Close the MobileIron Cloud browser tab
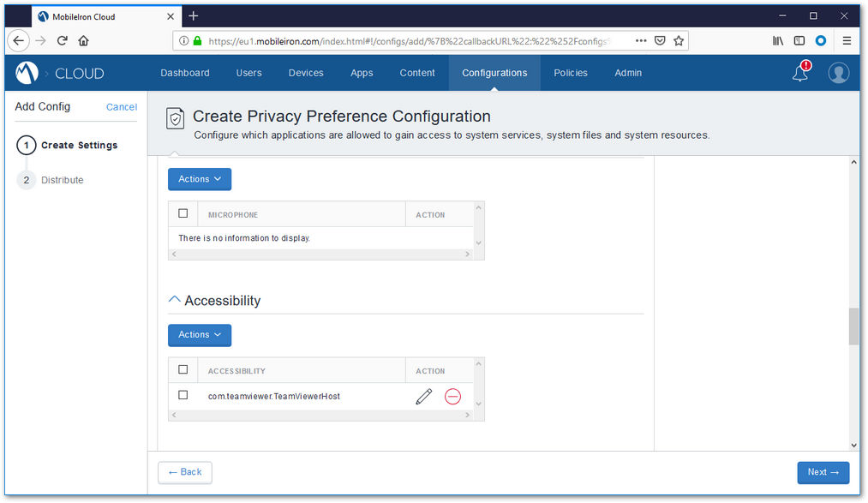This screenshot has height=503, width=868. (x=171, y=16)
